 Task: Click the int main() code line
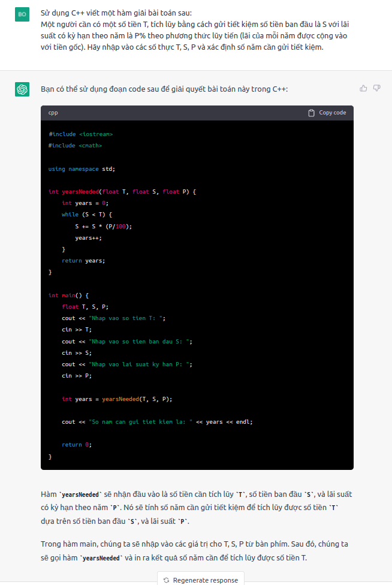(x=68, y=295)
